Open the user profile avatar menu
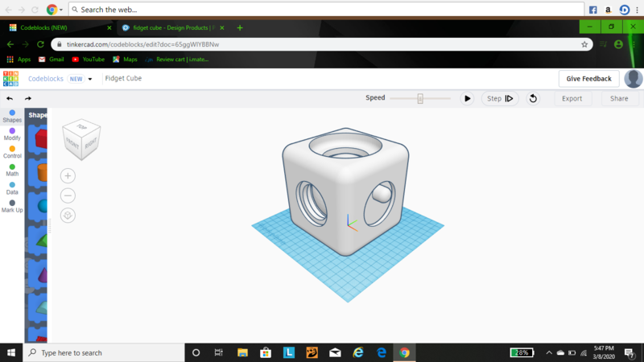The height and width of the screenshot is (362, 644). 634,79
